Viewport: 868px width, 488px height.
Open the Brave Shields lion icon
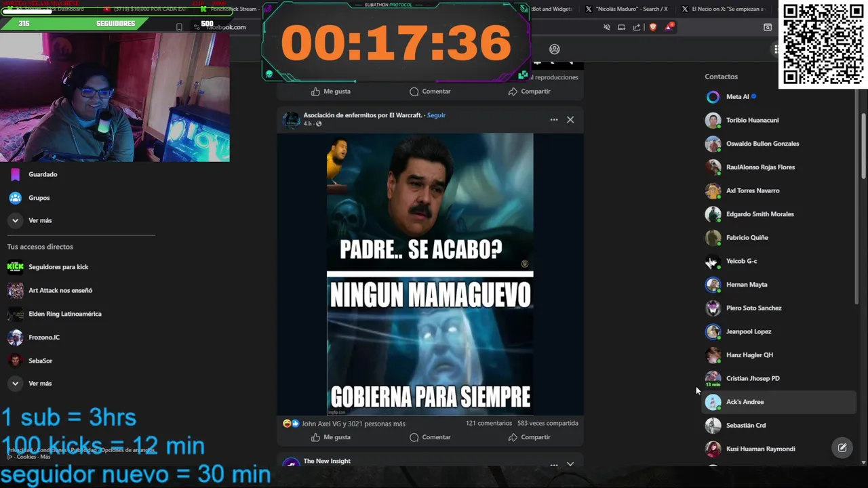pyautogui.click(x=653, y=27)
